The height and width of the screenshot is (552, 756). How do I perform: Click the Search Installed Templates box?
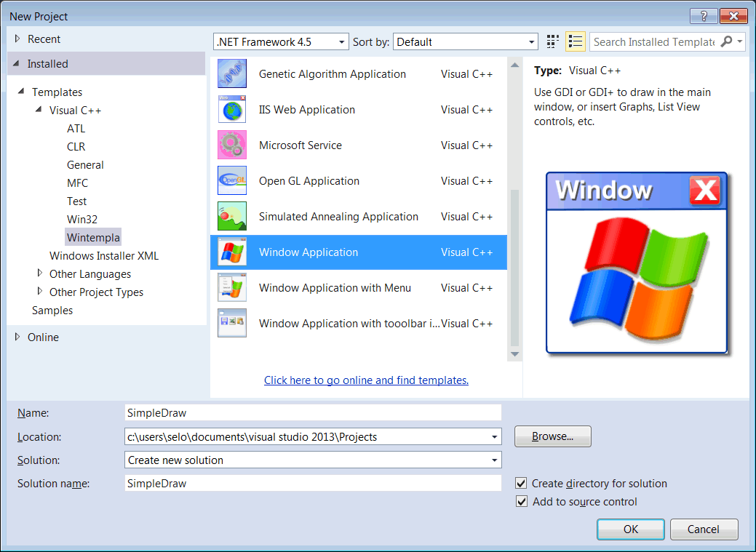(x=654, y=42)
